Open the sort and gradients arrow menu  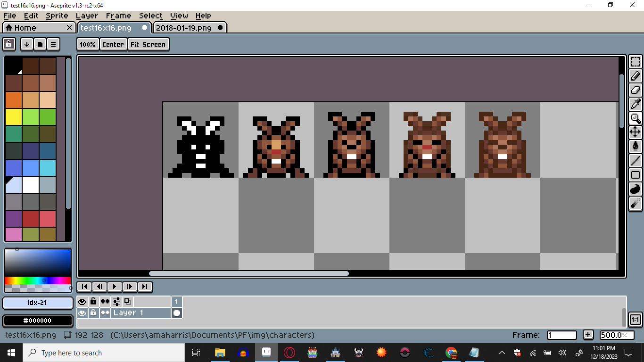pos(27,44)
